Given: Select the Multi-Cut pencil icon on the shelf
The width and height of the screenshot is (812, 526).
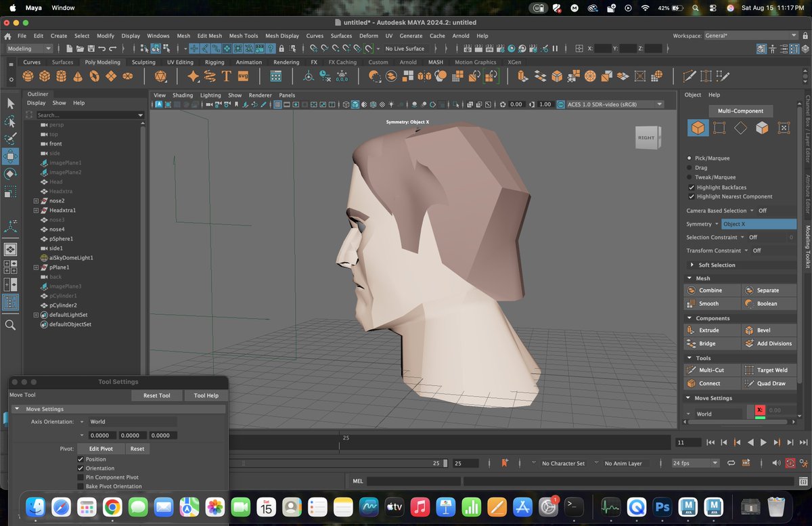Looking at the screenshot, I should 689,76.
